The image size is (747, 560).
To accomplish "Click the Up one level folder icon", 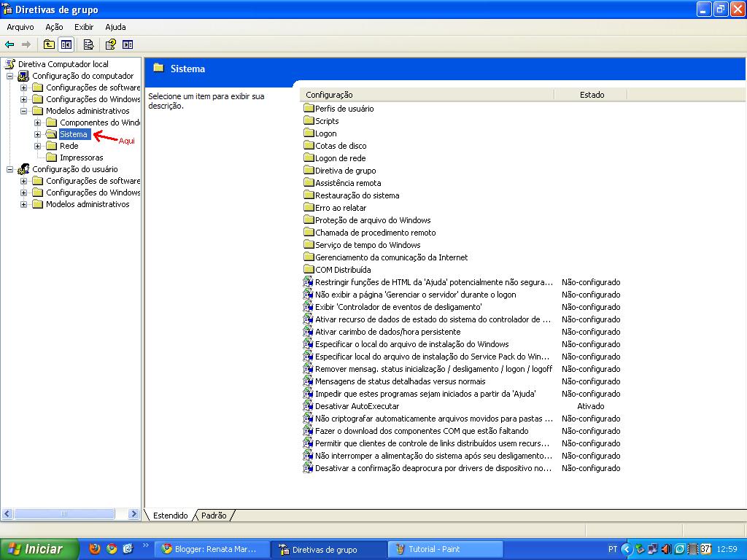I will (49, 44).
